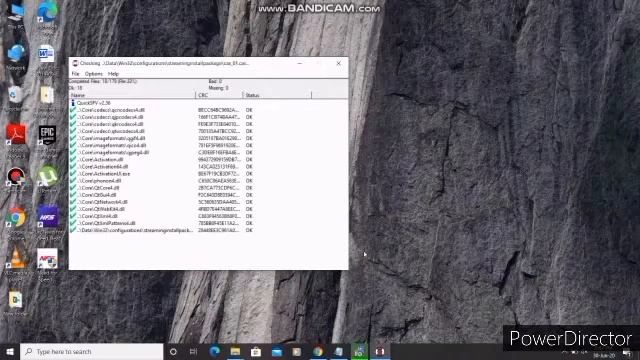Minimize the QuickSFV window
This screenshot has width=640, height=360.
tap(300, 63)
